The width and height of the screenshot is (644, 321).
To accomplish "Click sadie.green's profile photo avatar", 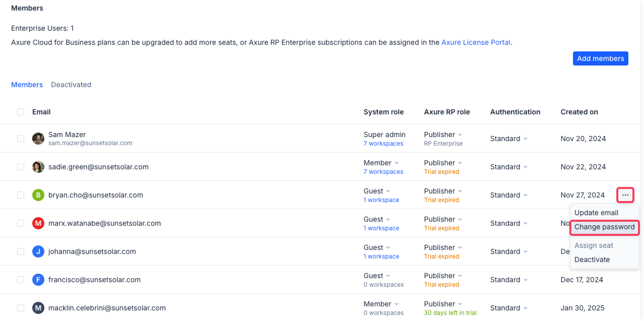I will [38, 167].
